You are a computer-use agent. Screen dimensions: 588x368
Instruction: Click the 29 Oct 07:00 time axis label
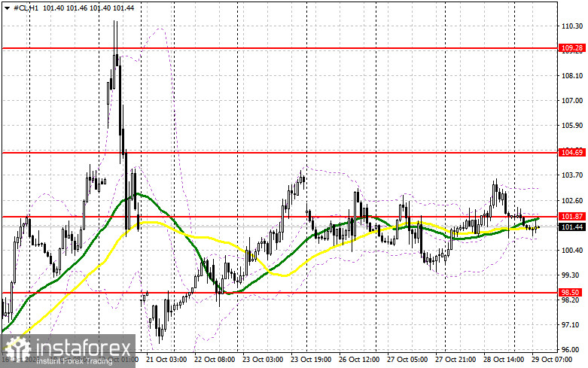pos(552,360)
